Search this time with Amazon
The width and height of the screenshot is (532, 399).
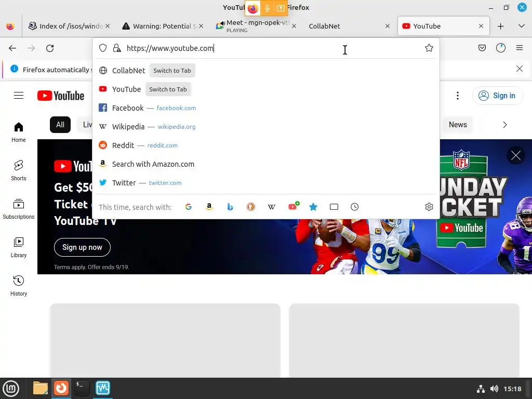tap(209, 207)
